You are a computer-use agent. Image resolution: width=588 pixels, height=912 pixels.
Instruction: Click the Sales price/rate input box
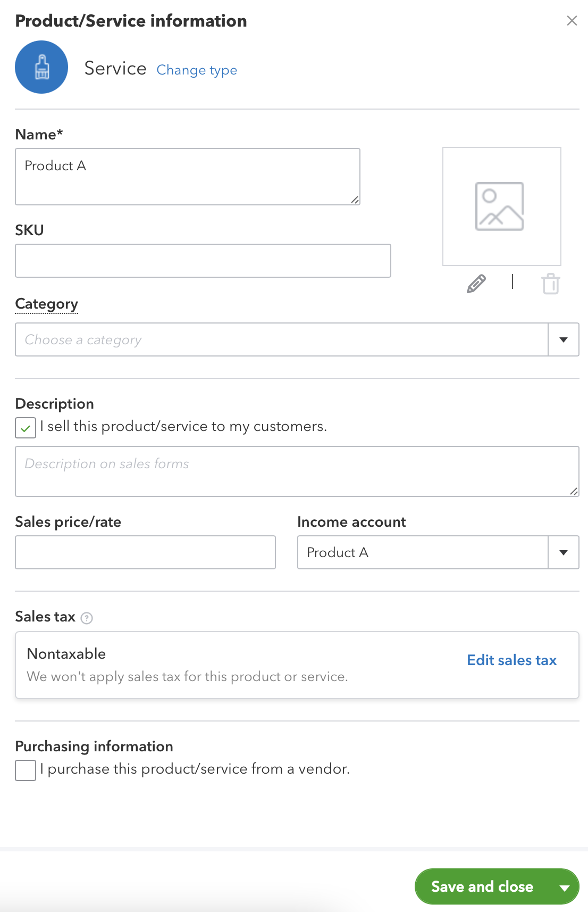pos(145,552)
